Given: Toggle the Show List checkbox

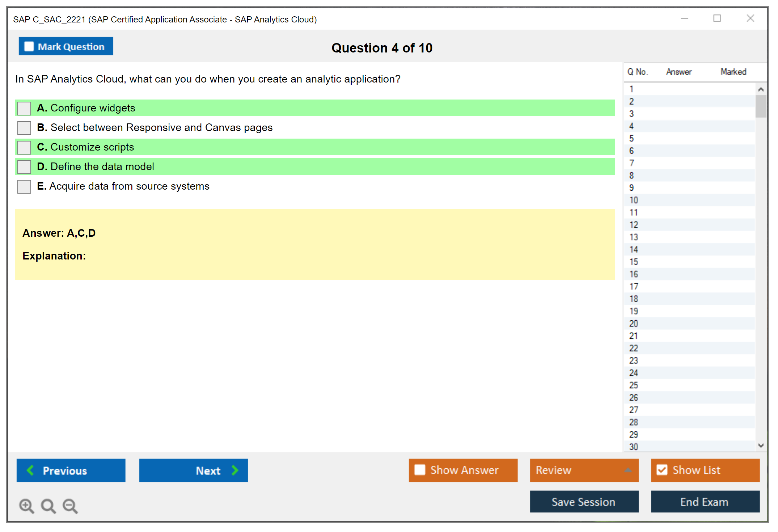Looking at the screenshot, I should click(662, 470).
